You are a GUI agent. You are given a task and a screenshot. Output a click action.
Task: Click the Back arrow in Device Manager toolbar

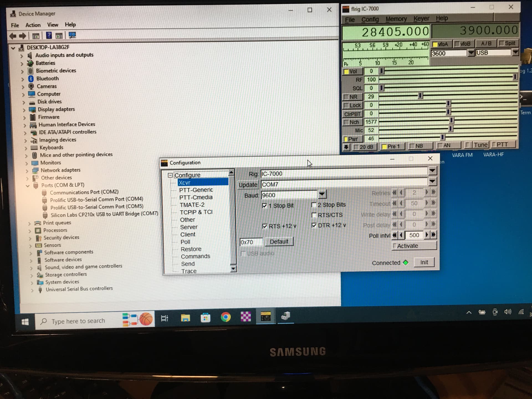click(x=13, y=35)
